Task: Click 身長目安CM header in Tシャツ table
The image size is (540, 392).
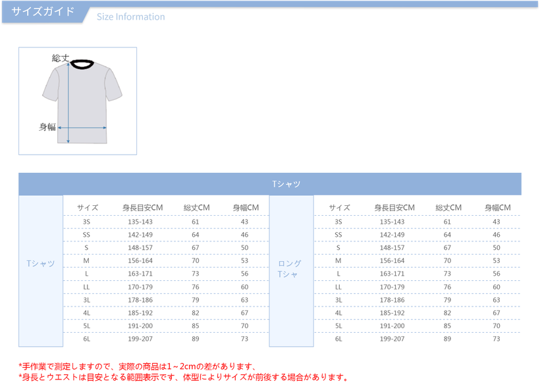Action: coord(143,208)
